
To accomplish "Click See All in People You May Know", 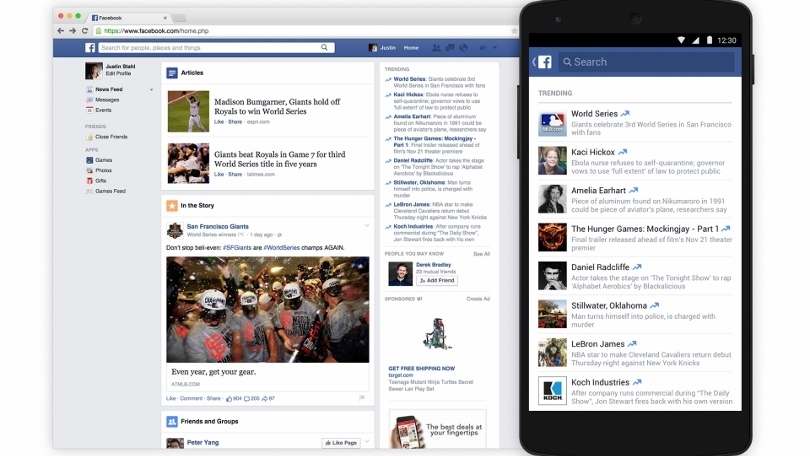I will tap(481, 254).
